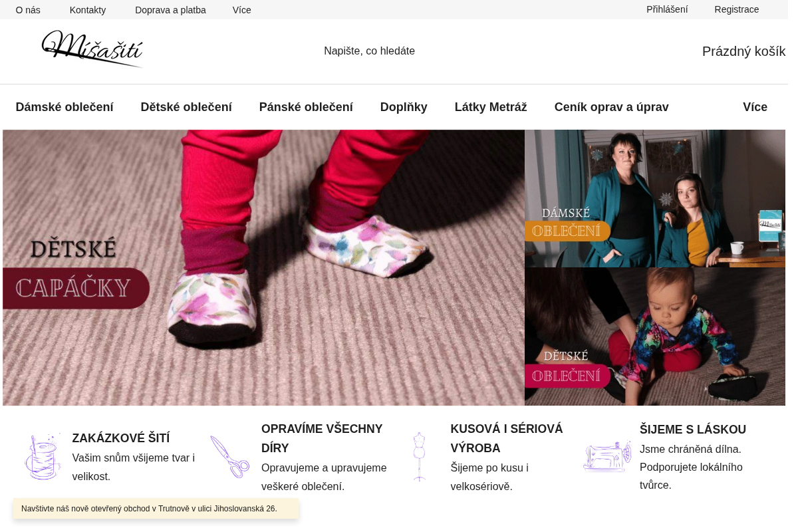The height and width of the screenshot is (532, 798).
Task: Click text 'Jsme chráněná dílna.'
Action: 690,449
